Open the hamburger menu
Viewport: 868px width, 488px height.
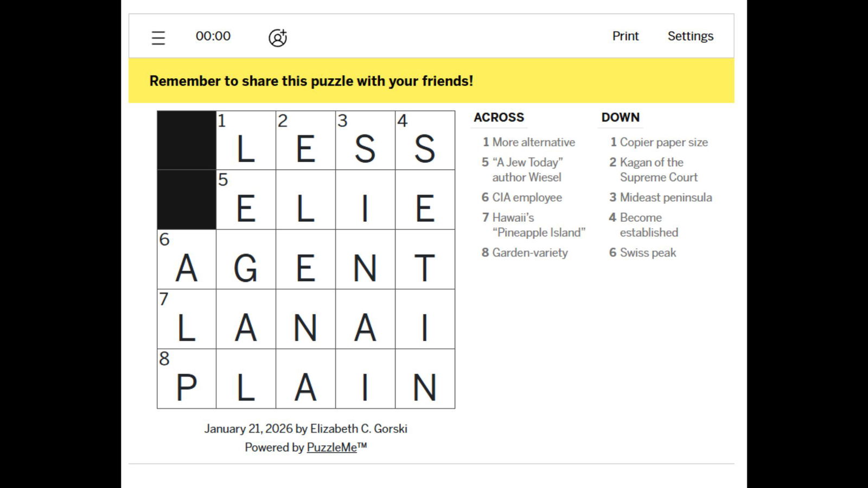coord(158,37)
